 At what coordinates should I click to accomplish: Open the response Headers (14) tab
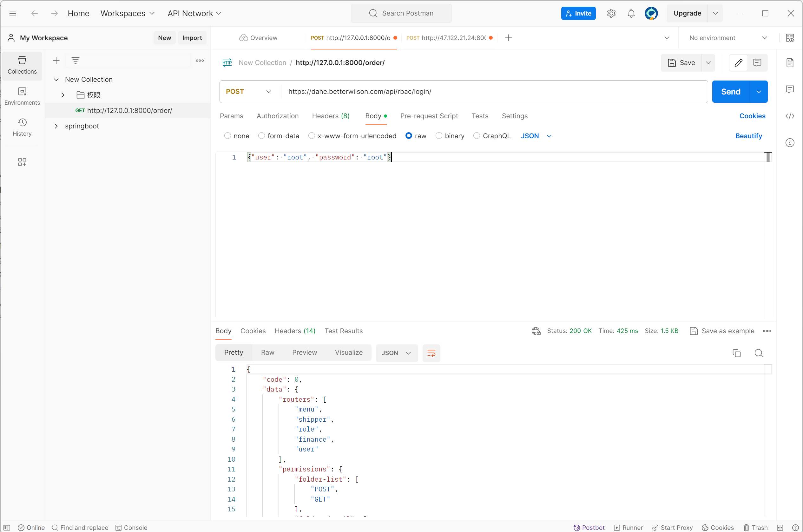[295, 331]
